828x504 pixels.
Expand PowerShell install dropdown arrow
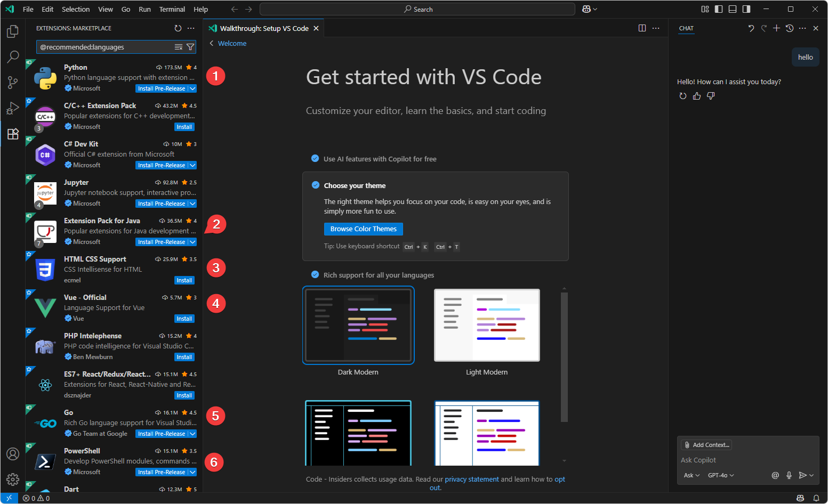tap(192, 472)
